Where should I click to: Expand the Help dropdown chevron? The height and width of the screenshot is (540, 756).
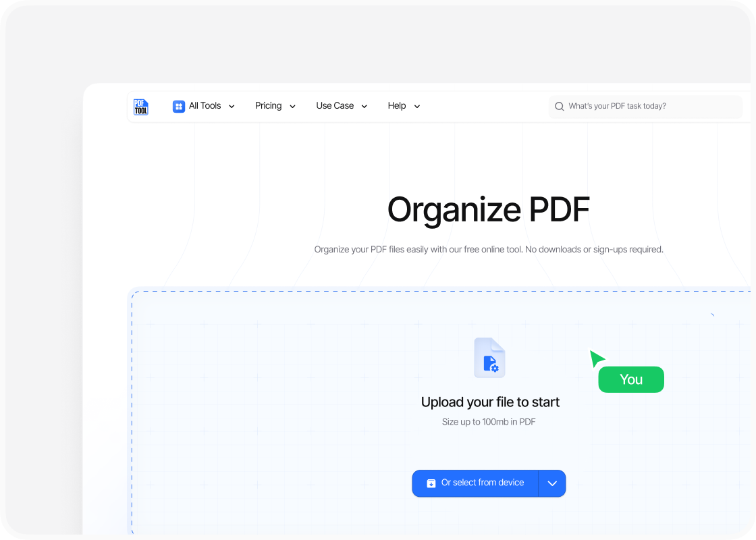tap(416, 107)
